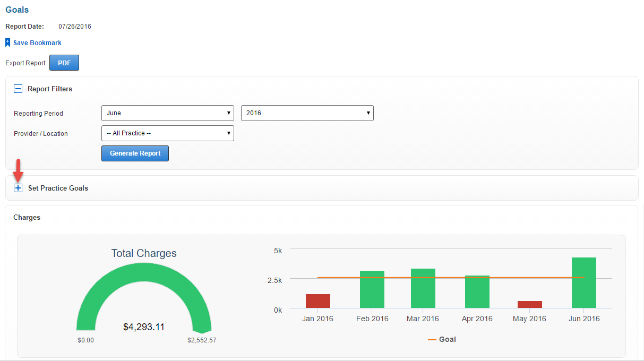644x361 pixels.
Task: Open the June reporting month dropdown
Action: [167, 113]
